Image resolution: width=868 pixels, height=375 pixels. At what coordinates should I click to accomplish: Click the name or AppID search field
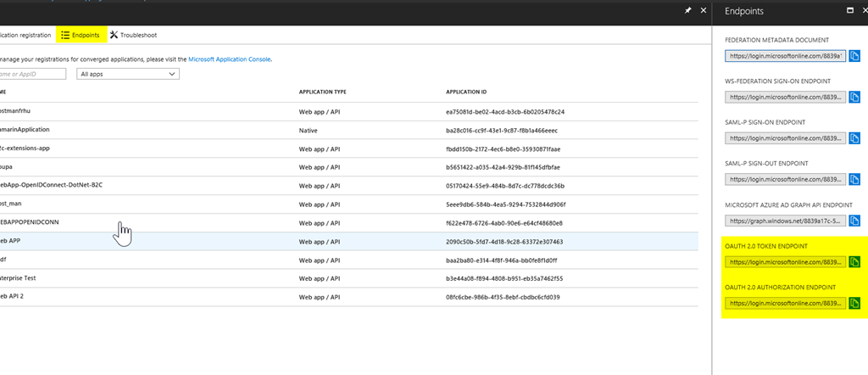(31, 74)
